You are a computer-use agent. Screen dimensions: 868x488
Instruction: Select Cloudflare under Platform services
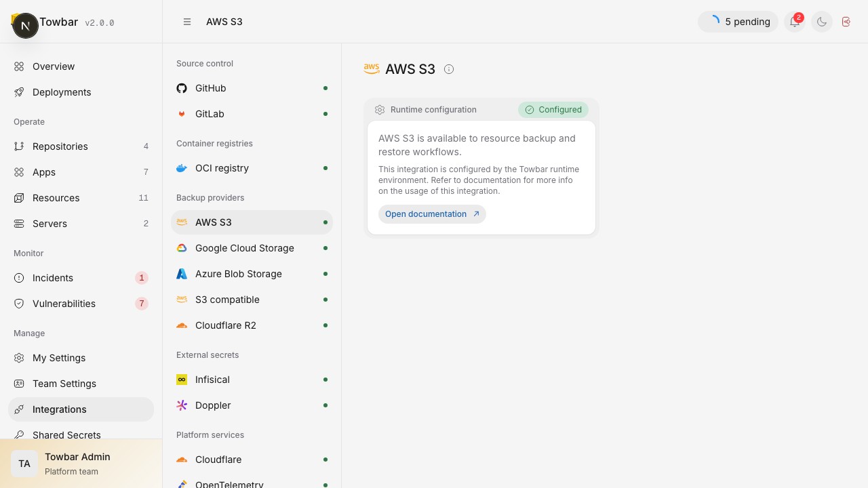[252, 460]
